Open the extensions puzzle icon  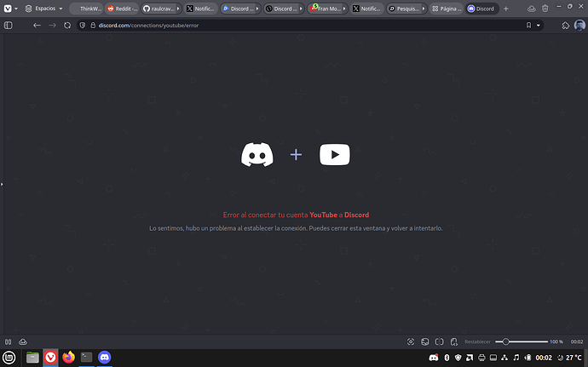click(566, 25)
